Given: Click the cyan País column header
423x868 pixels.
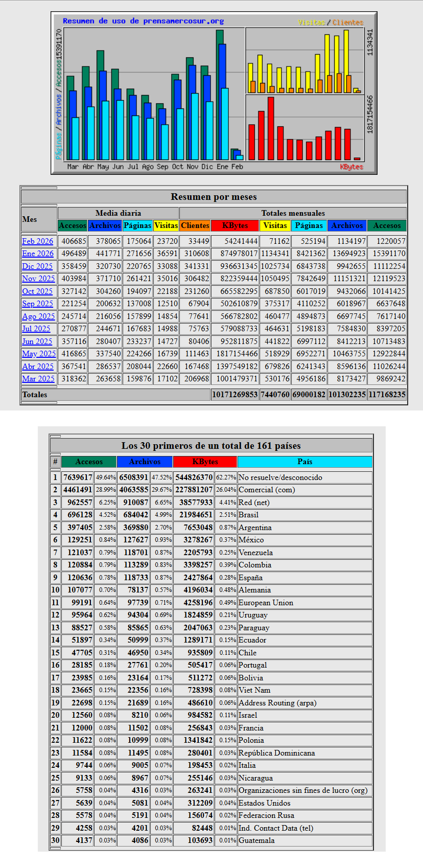Looking at the screenshot, I should [304, 462].
